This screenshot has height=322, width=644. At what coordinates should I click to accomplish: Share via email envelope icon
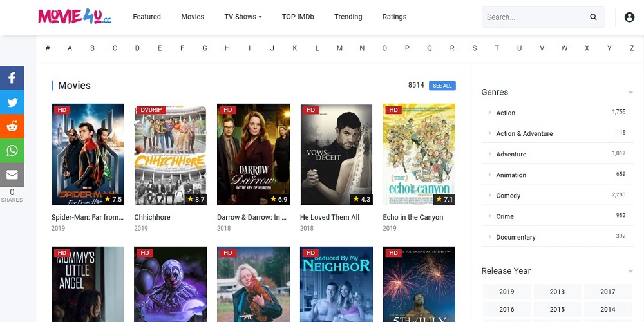[12, 175]
